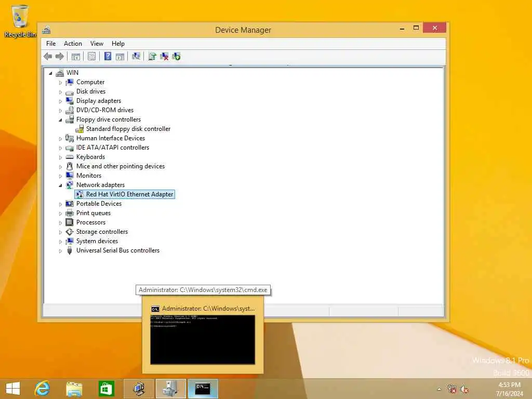This screenshot has width=532, height=399.
Task: Expand Mice and other pointing devices
Action: (x=60, y=167)
